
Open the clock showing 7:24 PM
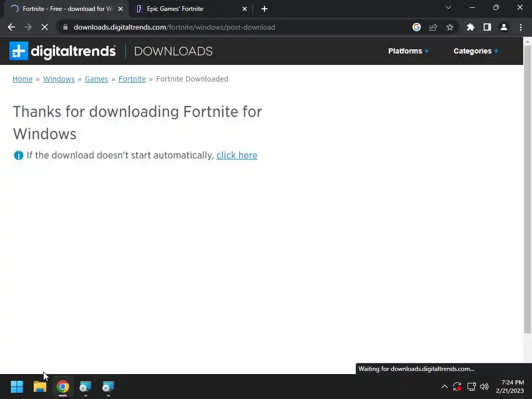coord(510,387)
